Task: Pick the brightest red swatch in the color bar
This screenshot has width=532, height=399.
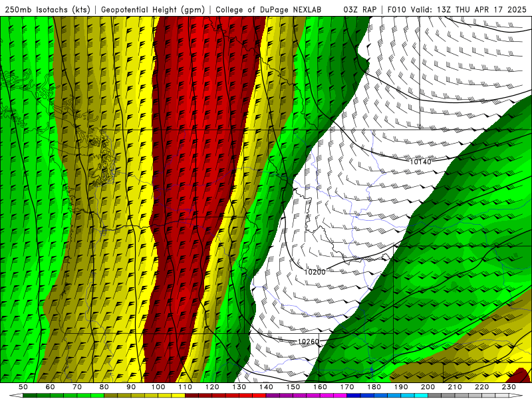Action: click(x=259, y=396)
